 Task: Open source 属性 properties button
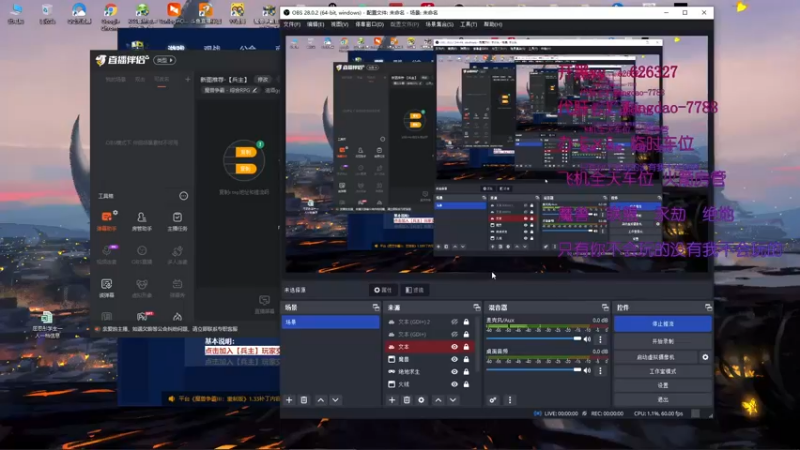pos(383,290)
